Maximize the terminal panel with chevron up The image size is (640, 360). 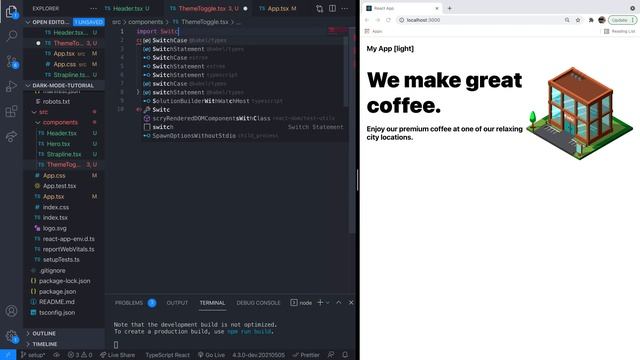point(338,302)
